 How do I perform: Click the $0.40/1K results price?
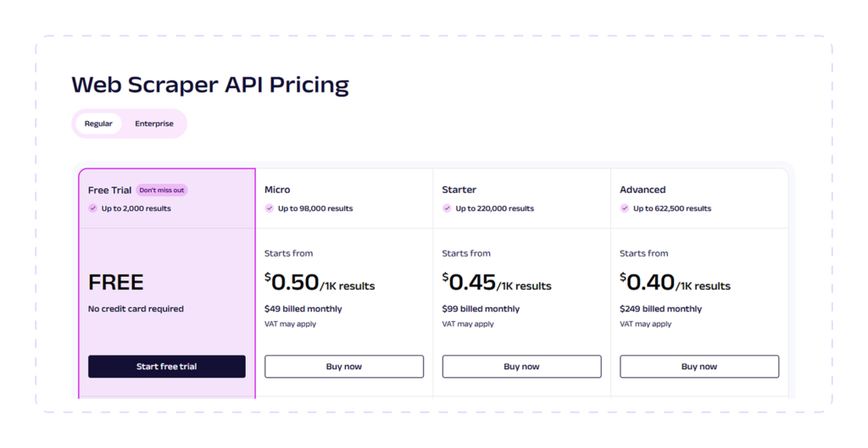point(675,282)
